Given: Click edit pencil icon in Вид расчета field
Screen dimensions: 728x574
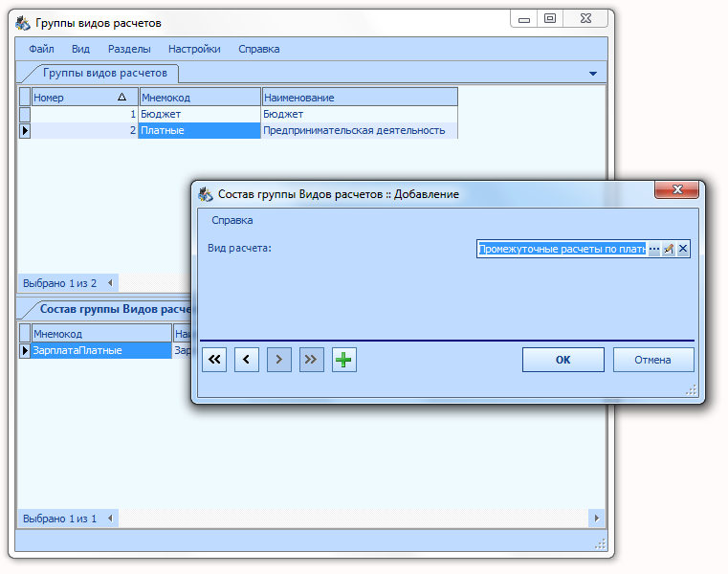Looking at the screenshot, I should tap(669, 249).
